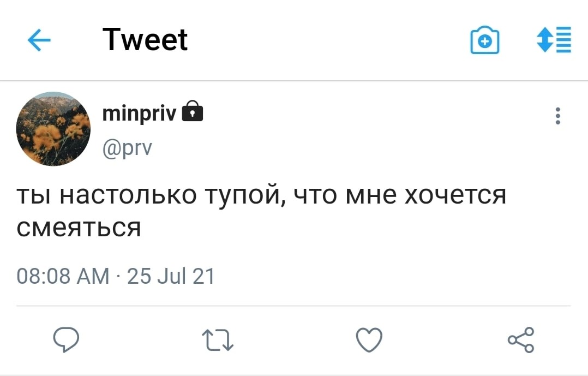Image resolution: width=588 pixels, height=376 pixels.
Task: Retweet the minpriv tweet
Action: pos(218,341)
